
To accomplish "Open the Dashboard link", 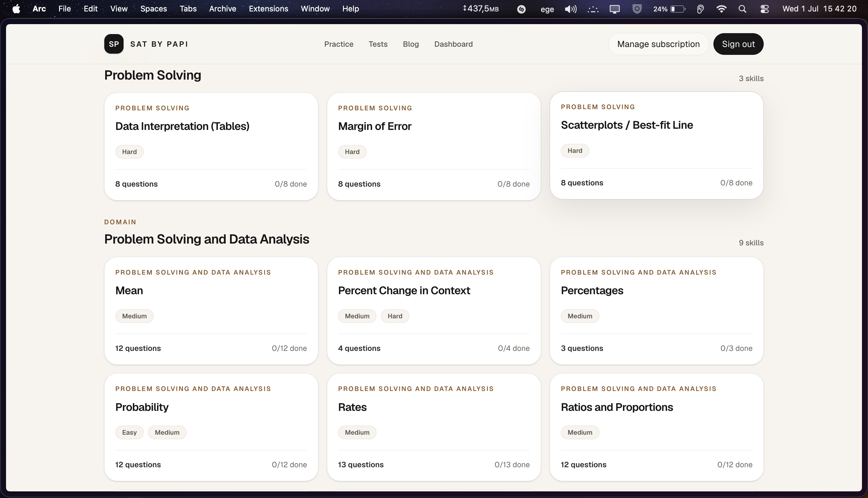I will click(453, 44).
